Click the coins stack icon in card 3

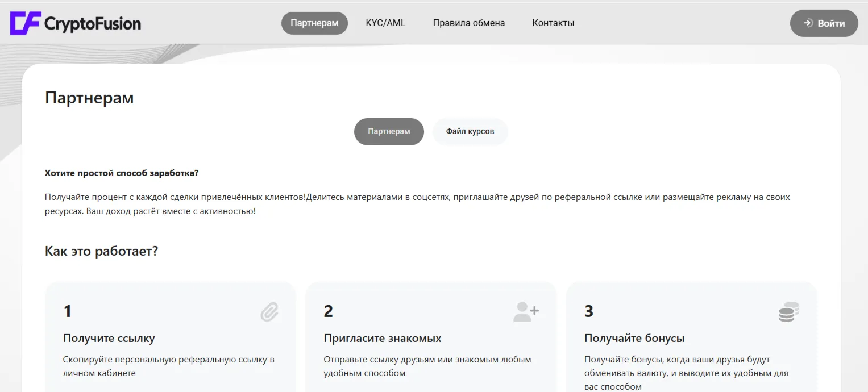coord(788,312)
